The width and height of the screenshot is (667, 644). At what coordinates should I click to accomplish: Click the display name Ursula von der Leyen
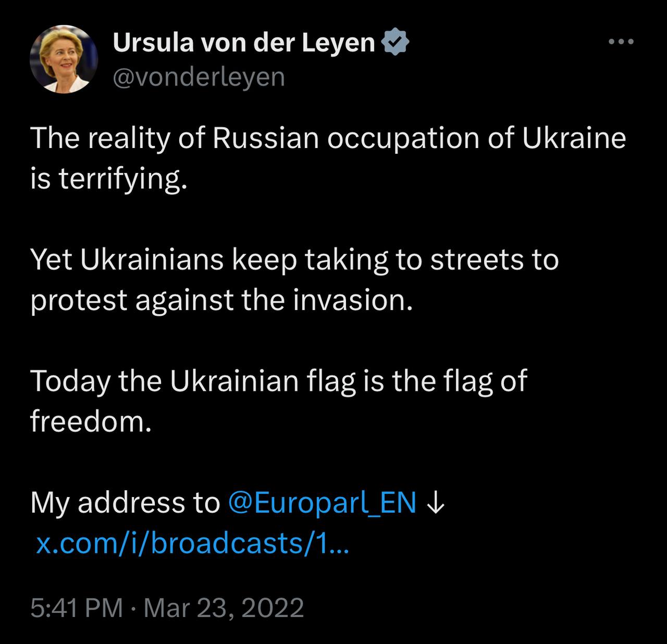(x=244, y=43)
